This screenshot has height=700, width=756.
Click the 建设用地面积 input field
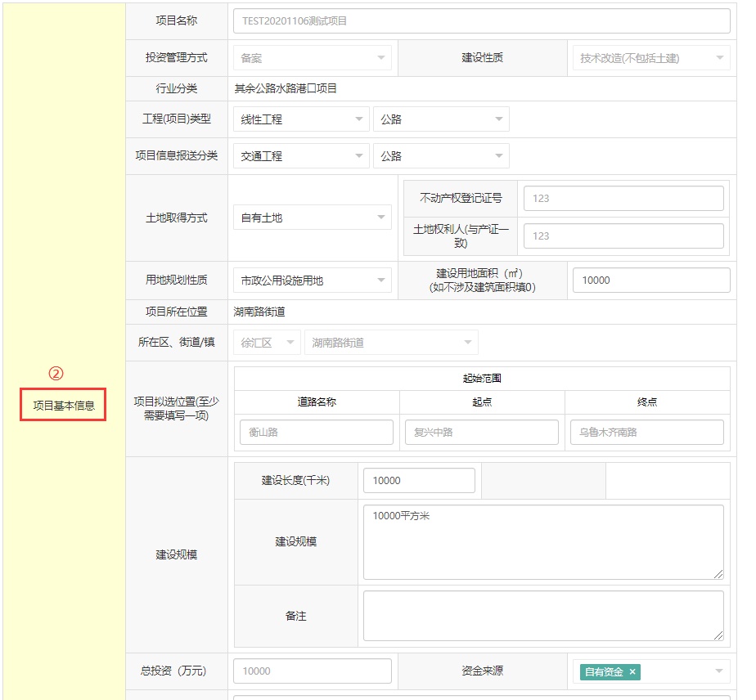click(x=650, y=280)
